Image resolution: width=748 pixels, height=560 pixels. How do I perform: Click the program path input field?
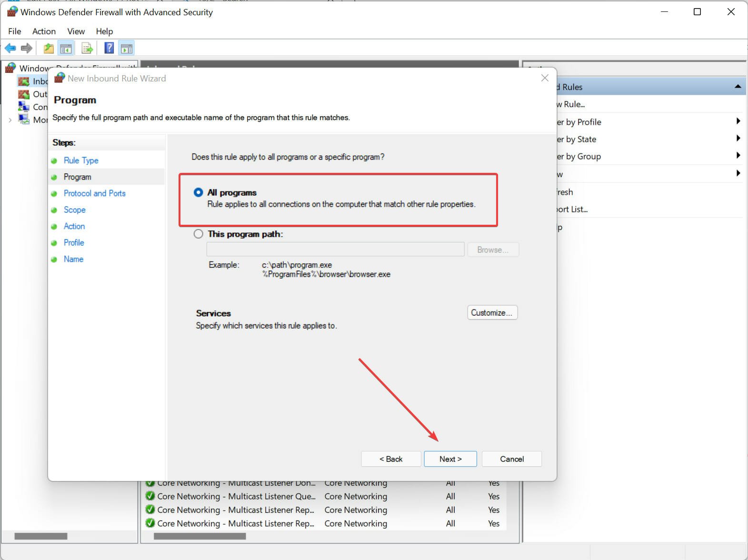coord(335,250)
